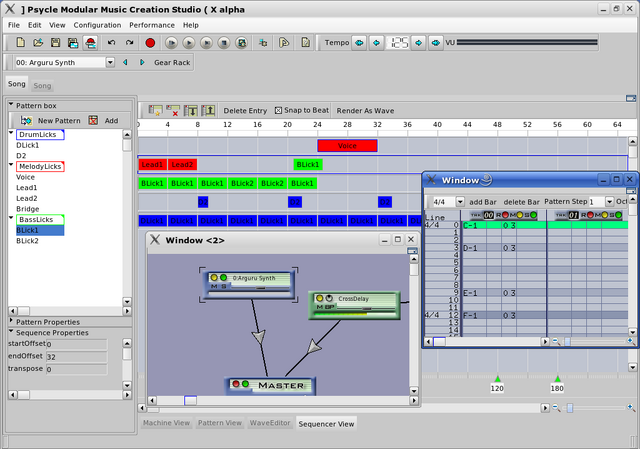Open the Performance menu
This screenshot has height=449, width=640.
pyautogui.click(x=152, y=25)
